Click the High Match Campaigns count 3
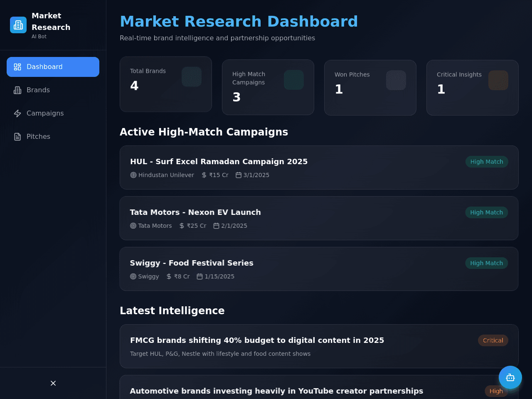This screenshot has width=532, height=399. [x=236, y=97]
